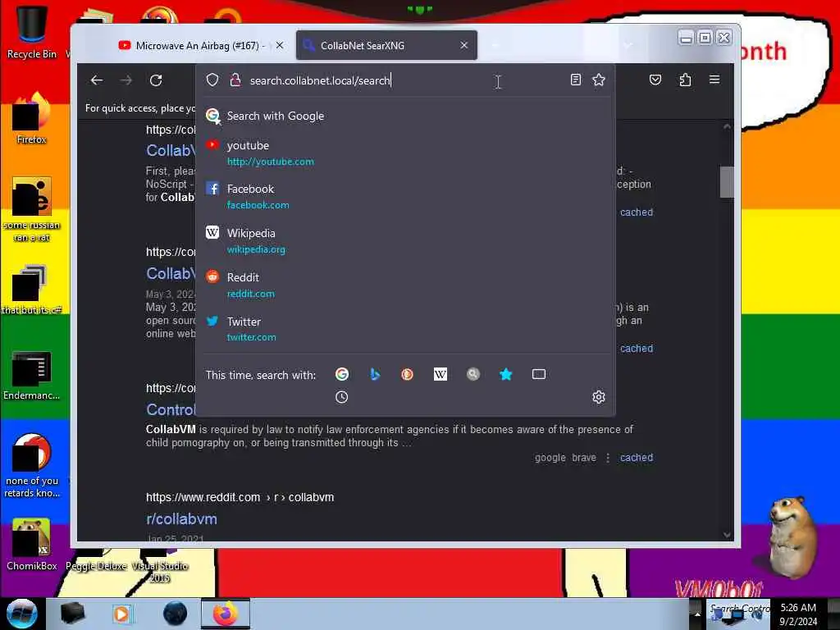Open search settings gear in dropdown
Viewport: 840px width, 630px height.
598,397
